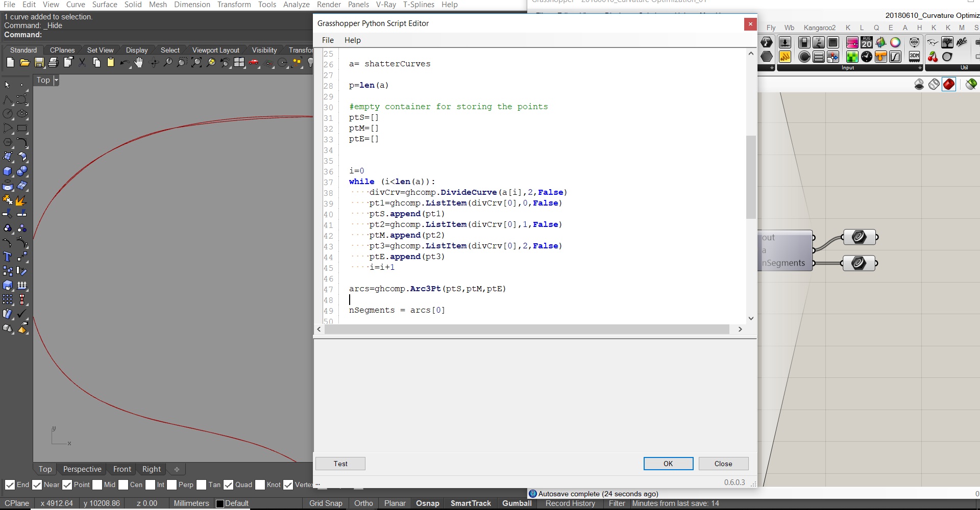Select the Pan hand tool
This screenshot has width=980, height=510.
click(x=139, y=63)
